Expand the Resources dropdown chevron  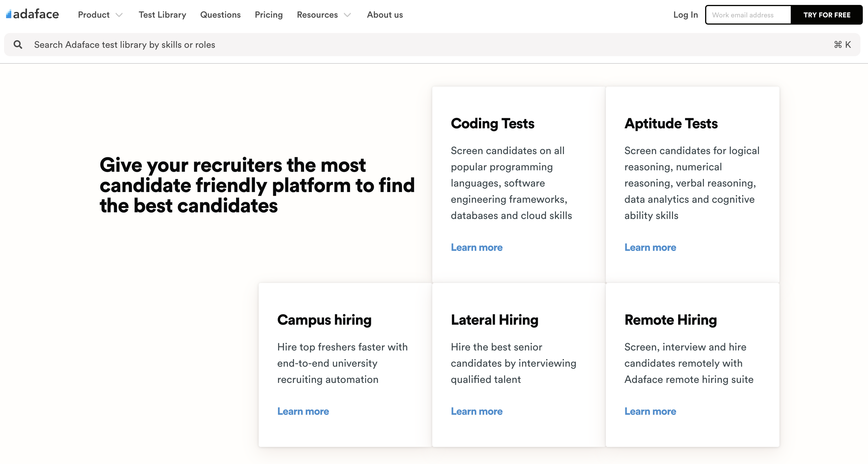point(347,15)
